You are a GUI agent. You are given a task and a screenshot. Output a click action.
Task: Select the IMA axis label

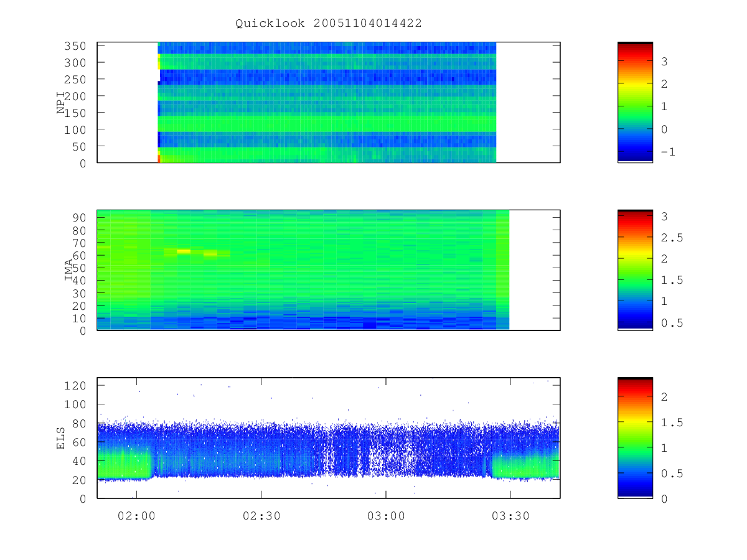pyautogui.click(x=69, y=270)
